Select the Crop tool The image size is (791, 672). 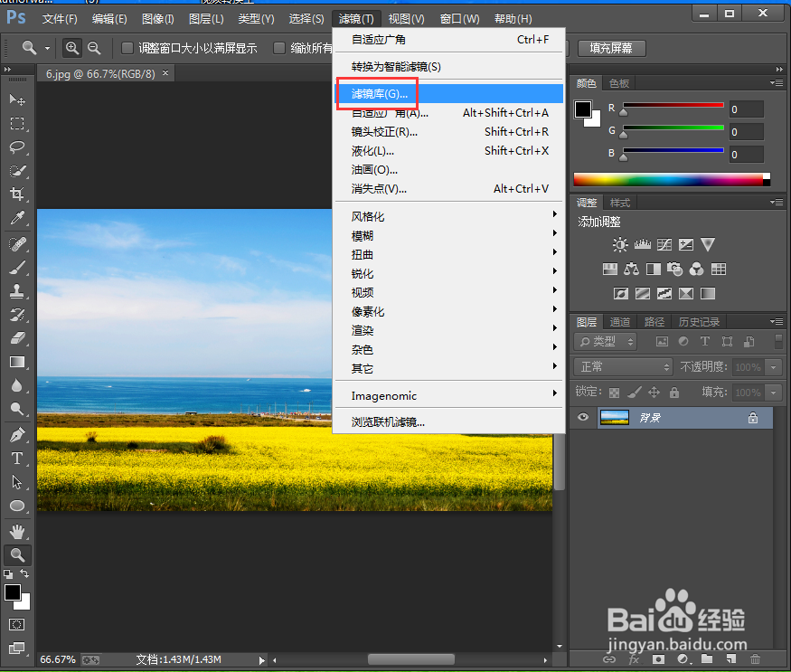tap(17, 194)
